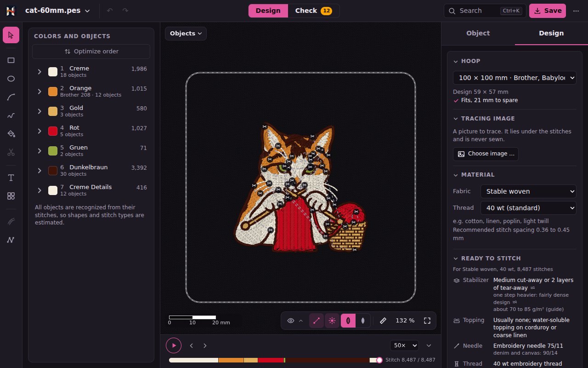Redo the last undone action
Screen dimensions: 588x368
125,11
